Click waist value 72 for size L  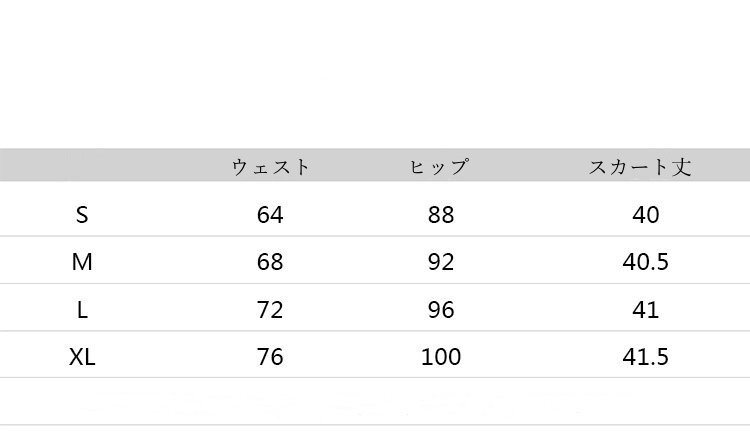click(270, 310)
